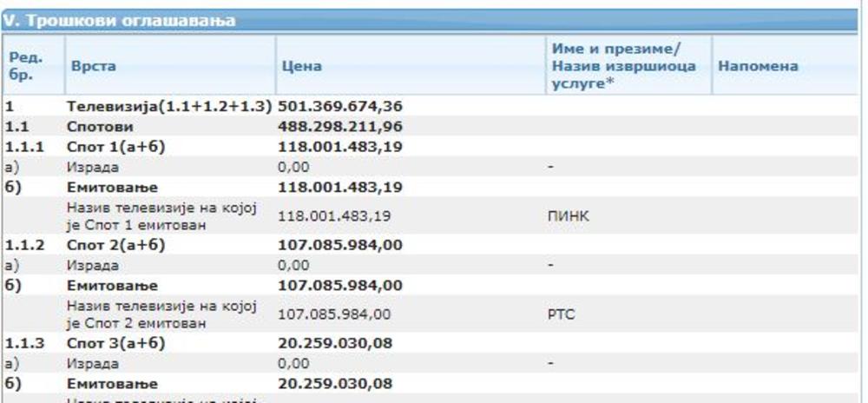Select the "Спот 3(а+б)" row label

click(116, 343)
